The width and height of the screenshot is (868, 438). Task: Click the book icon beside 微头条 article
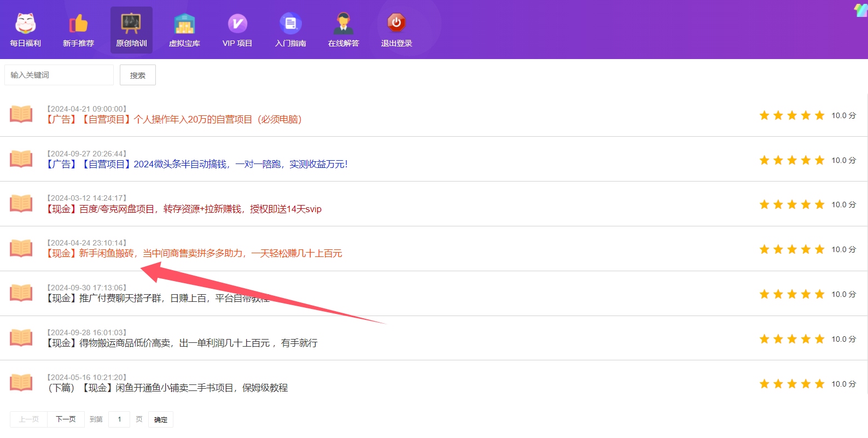[x=21, y=159]
